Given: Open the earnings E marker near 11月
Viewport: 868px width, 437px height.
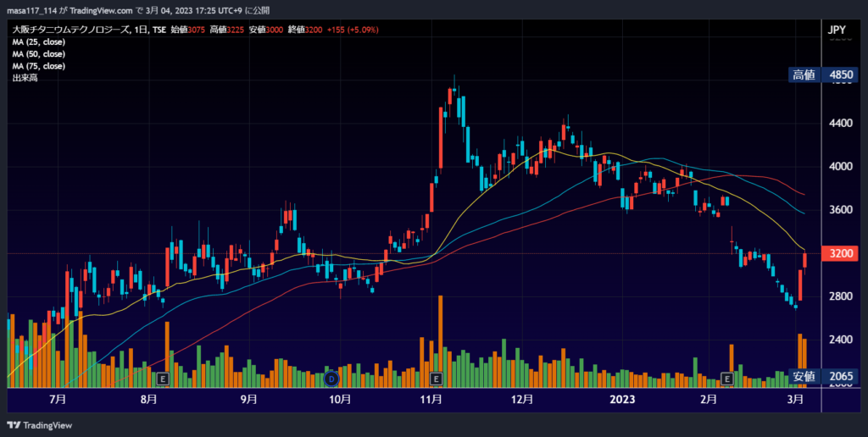Looking at the screenshot, I should coord(437,379).
